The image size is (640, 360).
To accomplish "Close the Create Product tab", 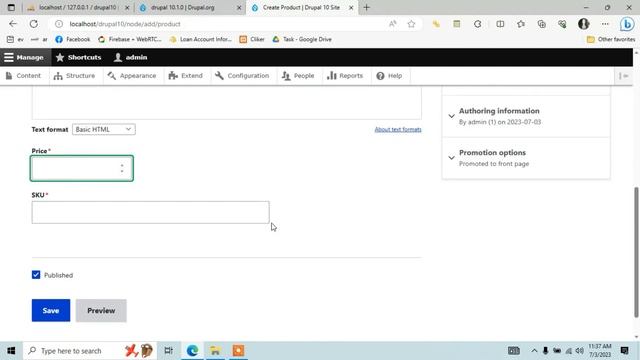I will (351, 7).
